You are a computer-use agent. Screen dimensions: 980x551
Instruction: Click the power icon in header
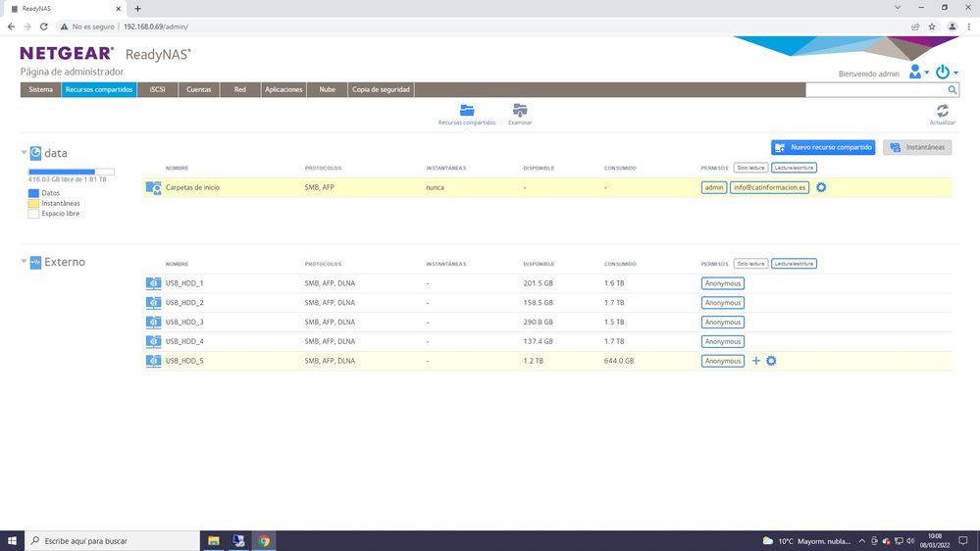point(943,73)
